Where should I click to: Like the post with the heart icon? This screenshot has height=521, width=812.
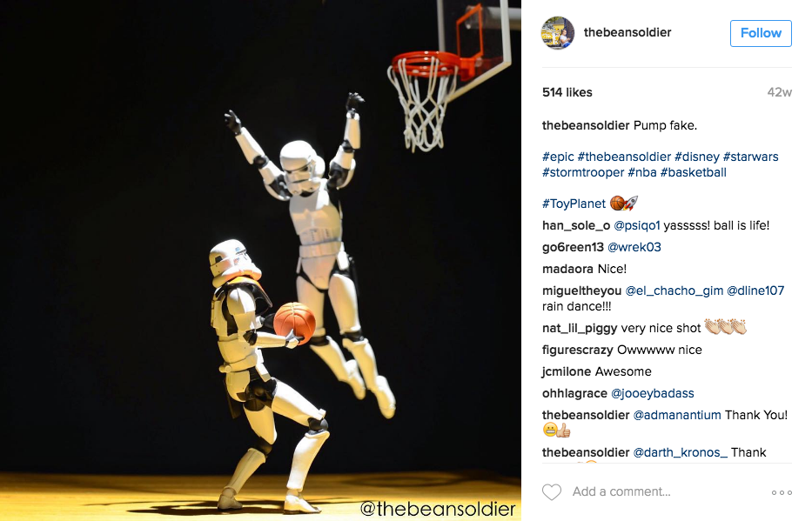click(x=552, y=492)
